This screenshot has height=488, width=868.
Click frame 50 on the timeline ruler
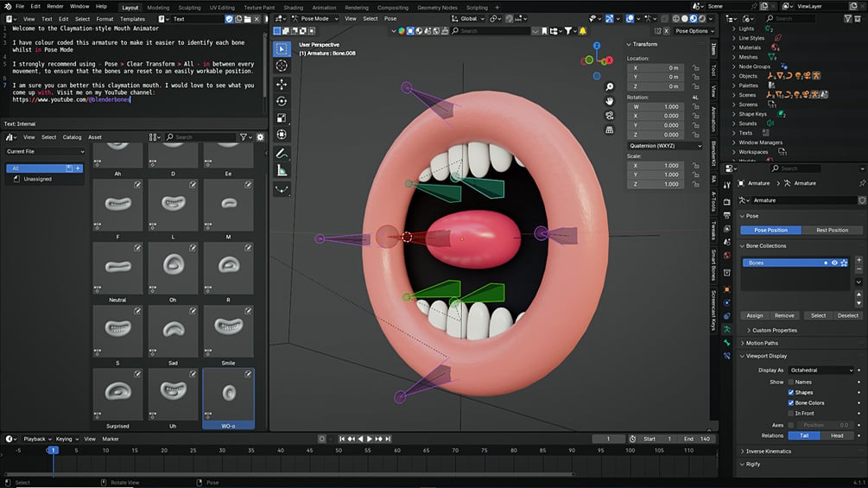[339, 450]
